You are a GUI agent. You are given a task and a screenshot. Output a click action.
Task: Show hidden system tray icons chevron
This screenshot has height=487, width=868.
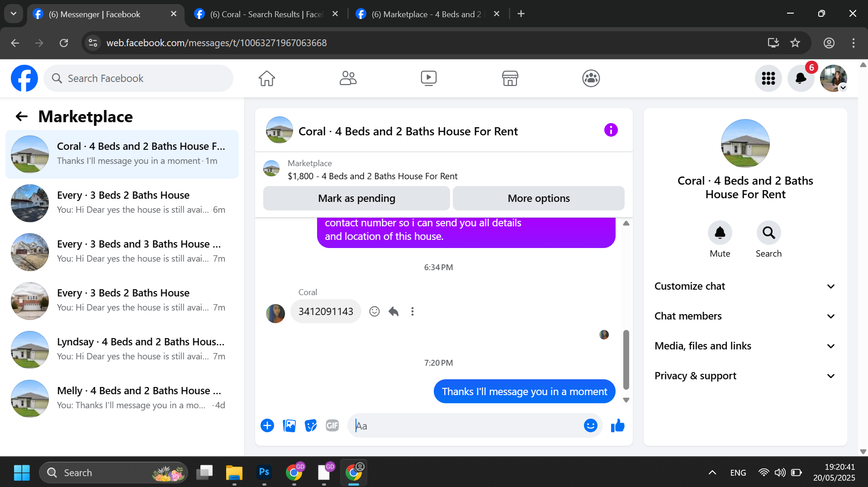point(712,473)
